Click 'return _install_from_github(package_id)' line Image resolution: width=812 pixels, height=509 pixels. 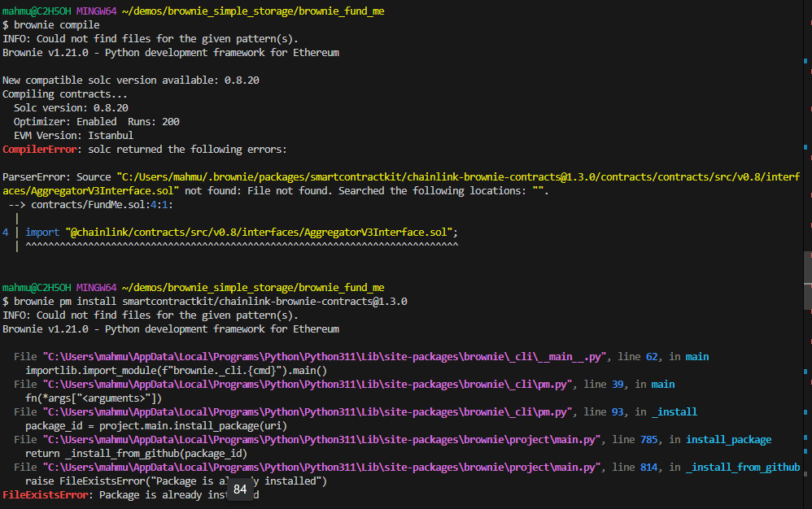click(136, 454)
